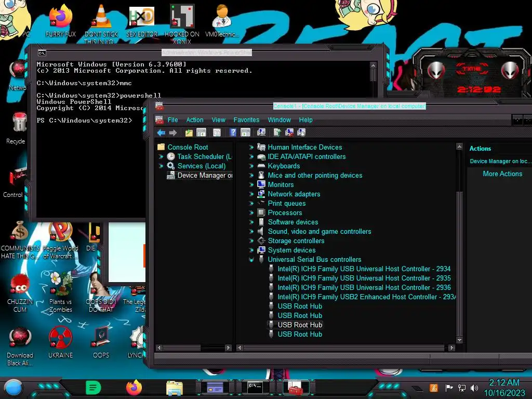Click the device list scroll-up arrow
This screenshot has width=532, height=399.
pyautogui.click(x=459, y=147)
